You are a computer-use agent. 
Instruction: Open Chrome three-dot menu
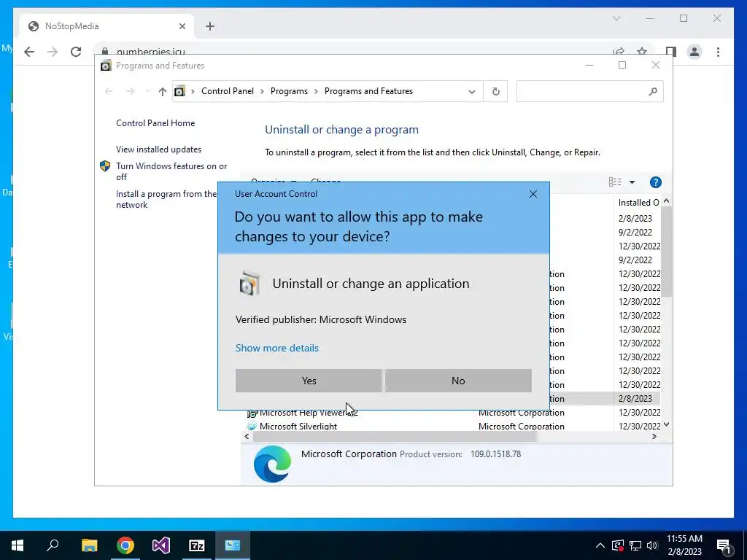tap(718, 52)
